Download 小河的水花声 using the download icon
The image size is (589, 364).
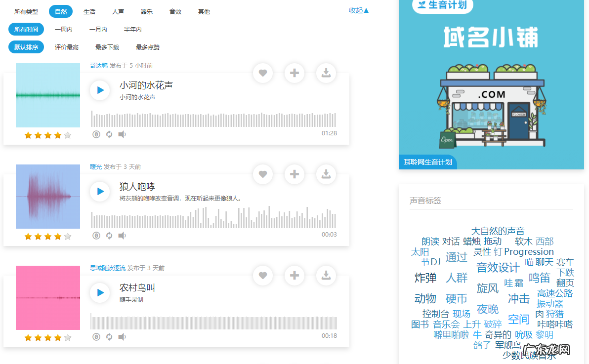(x=326, y=73)
